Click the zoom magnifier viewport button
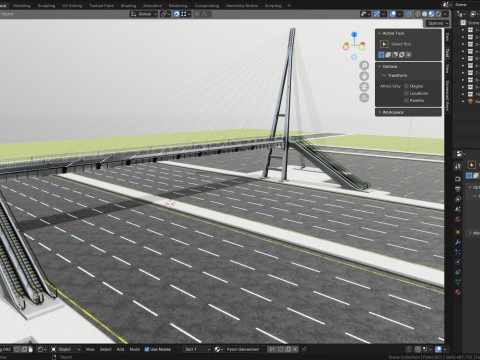 coord(364,65)
